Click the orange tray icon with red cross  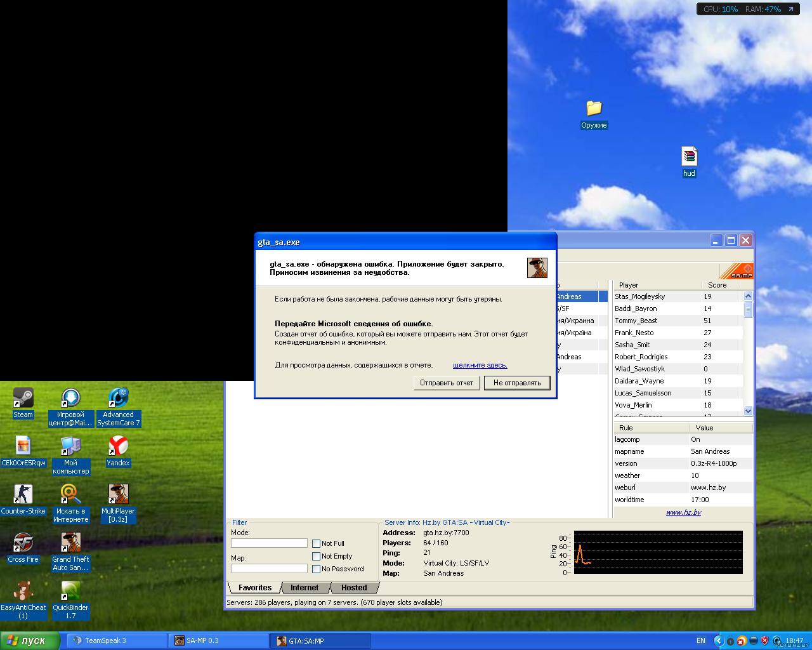(x=742, y=640)
